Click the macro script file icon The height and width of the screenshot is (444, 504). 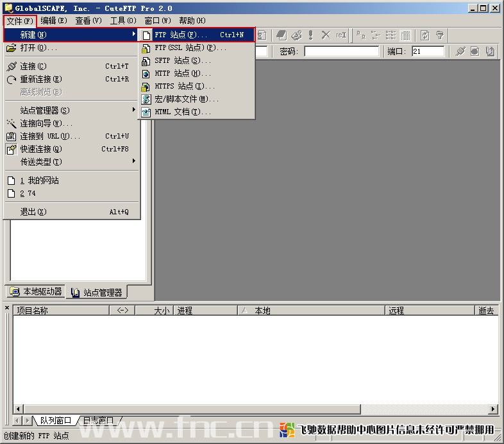[x=146, y=99]
